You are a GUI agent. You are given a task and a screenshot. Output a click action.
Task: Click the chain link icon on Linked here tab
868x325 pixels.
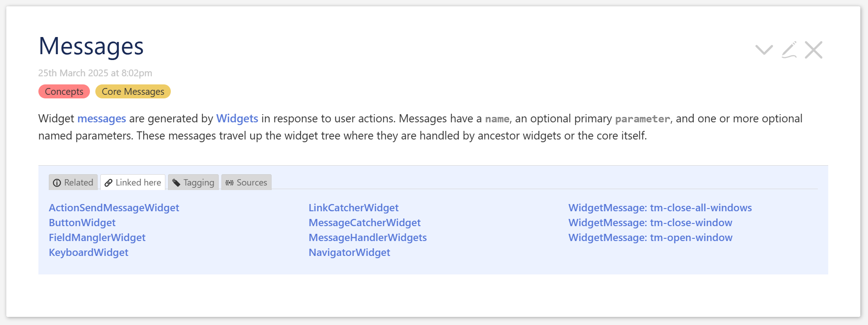click(108, 183)
